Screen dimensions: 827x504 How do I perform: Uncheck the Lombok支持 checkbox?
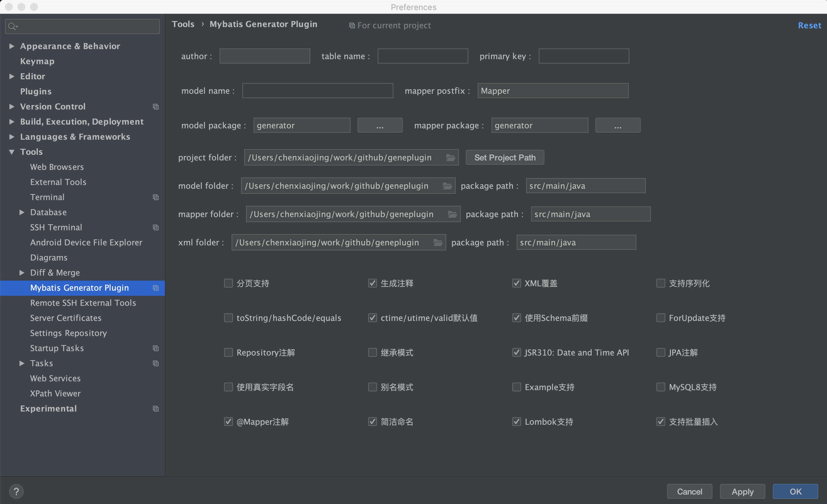[516, 422]
